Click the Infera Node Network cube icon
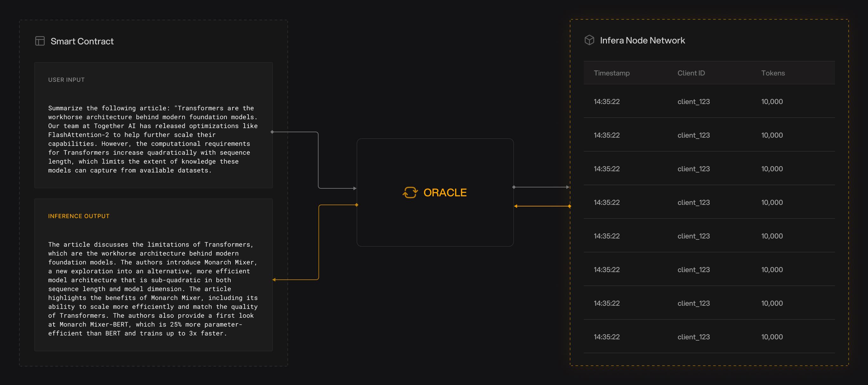The width and height of the screenshot is (868, 385). [589, 40]
